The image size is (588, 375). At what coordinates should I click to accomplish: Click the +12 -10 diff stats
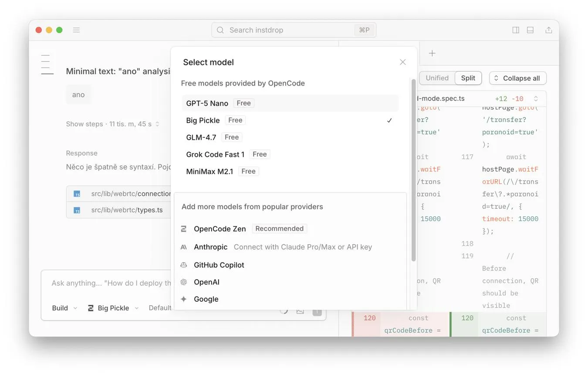[509, 99]
